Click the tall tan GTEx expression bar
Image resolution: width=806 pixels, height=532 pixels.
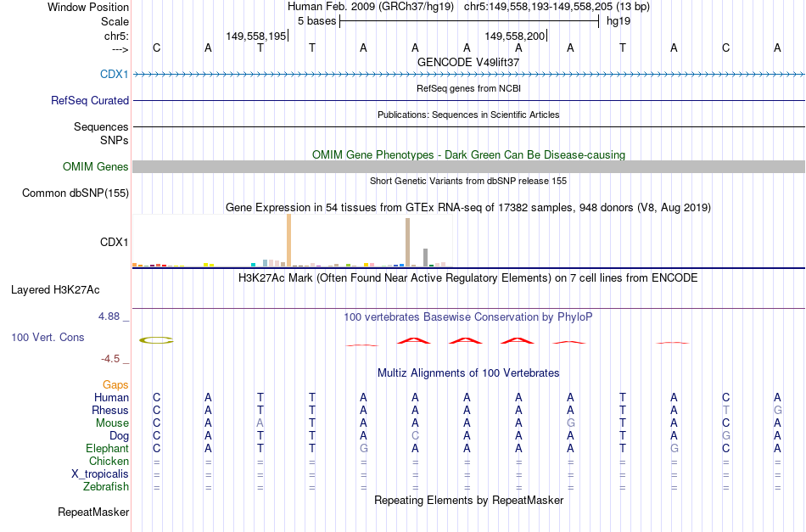407,242
